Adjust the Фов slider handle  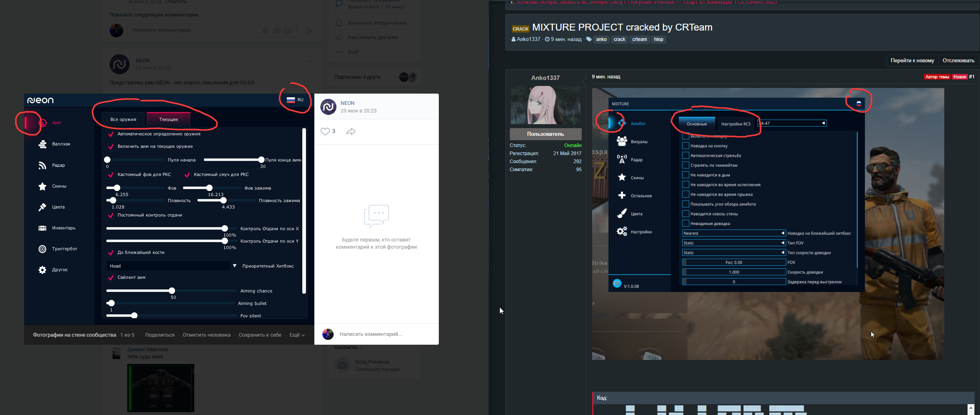point(117,188)
